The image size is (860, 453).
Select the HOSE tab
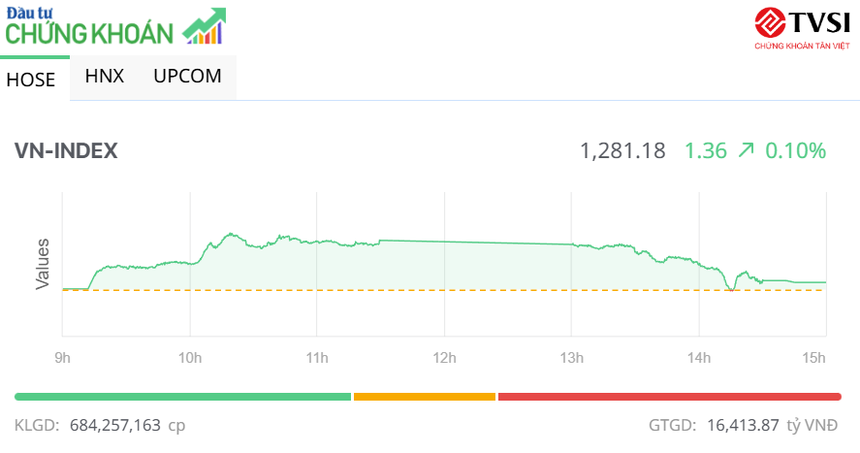[31, 80]
